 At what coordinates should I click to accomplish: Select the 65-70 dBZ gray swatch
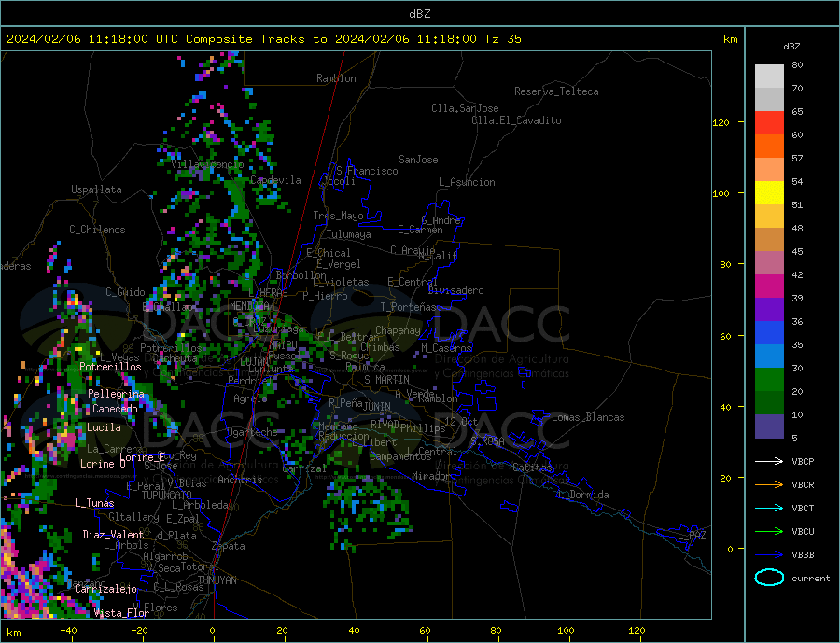coord(769,99)
